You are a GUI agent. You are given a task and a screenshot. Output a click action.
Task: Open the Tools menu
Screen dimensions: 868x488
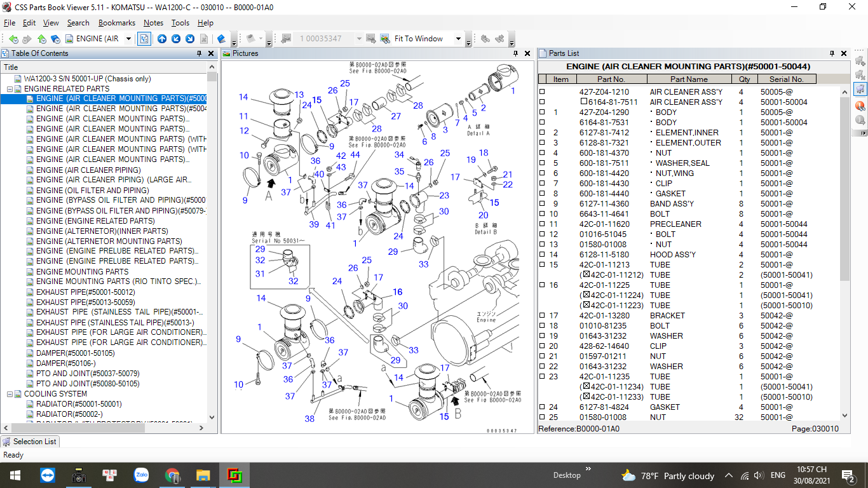click(x=180, y=23)
